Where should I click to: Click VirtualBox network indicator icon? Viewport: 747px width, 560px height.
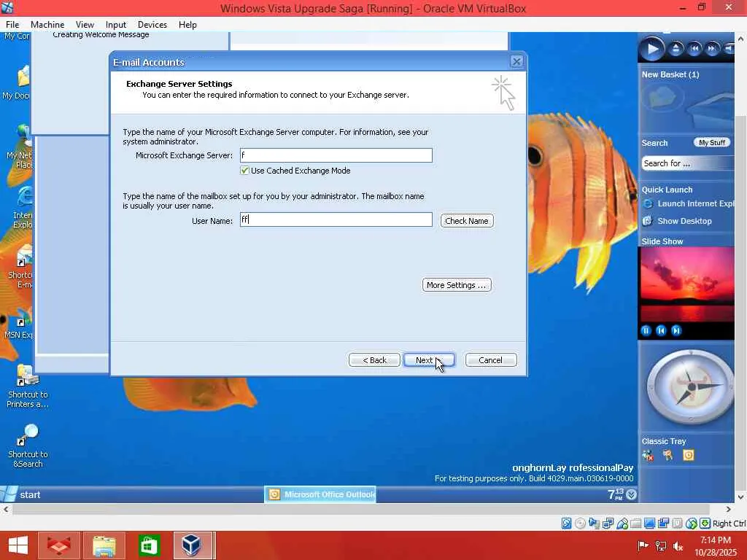pyautogui.click(x=608, y=524)
